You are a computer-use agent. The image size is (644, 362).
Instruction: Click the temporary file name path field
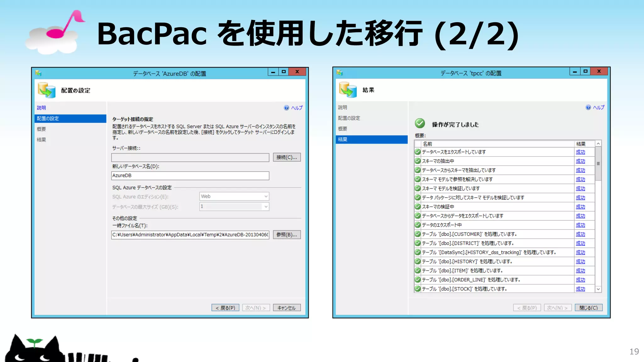point(190,235)
